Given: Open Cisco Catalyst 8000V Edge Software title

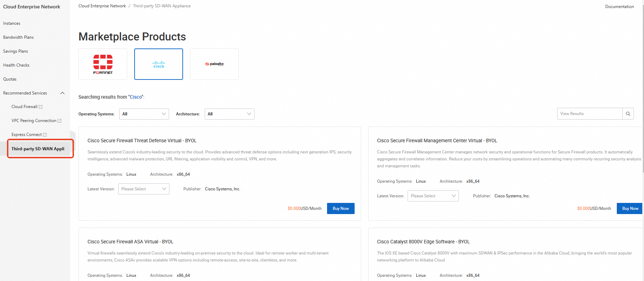Looking at the screenshot, I should [x=423, y=242].
